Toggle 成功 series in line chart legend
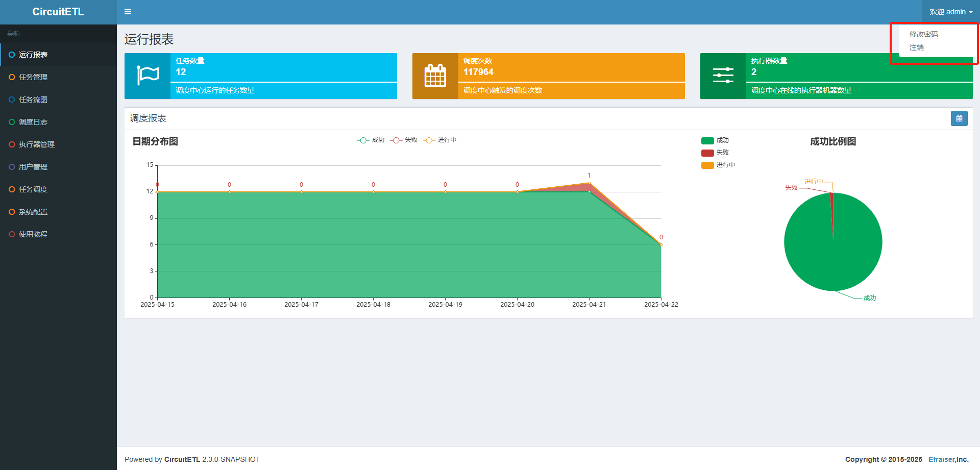980x470 pixels. pyautogui.click(x=371, y=140)
